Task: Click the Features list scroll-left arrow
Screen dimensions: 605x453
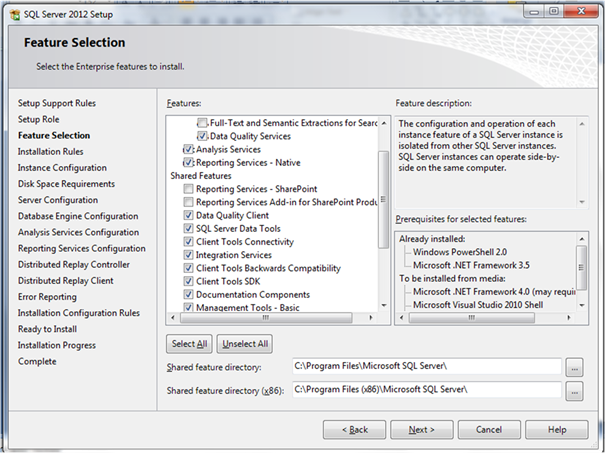Action: coord(173,318)
